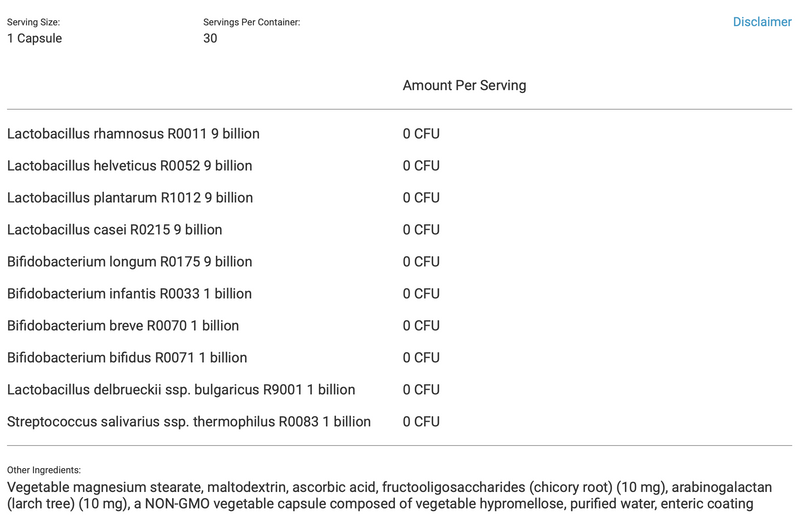The height and width of the screenshot is (522, 800).
Task: Click Bifidobacterium infantis R0033 ingredient
Action: pyautogui.click(x=129, y=294)
